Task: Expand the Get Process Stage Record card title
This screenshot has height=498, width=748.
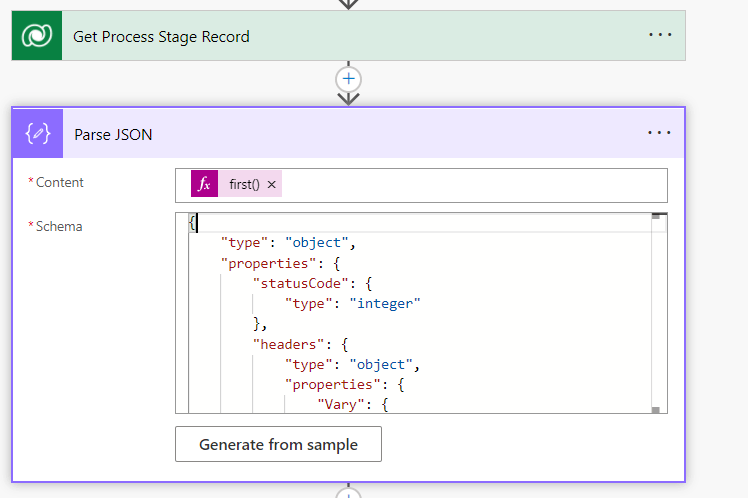Action: [x=161, y=36]
